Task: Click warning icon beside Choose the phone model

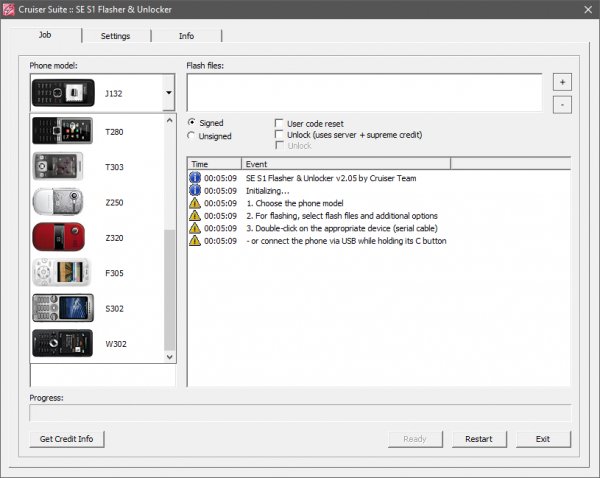Action: coord(195,203)
